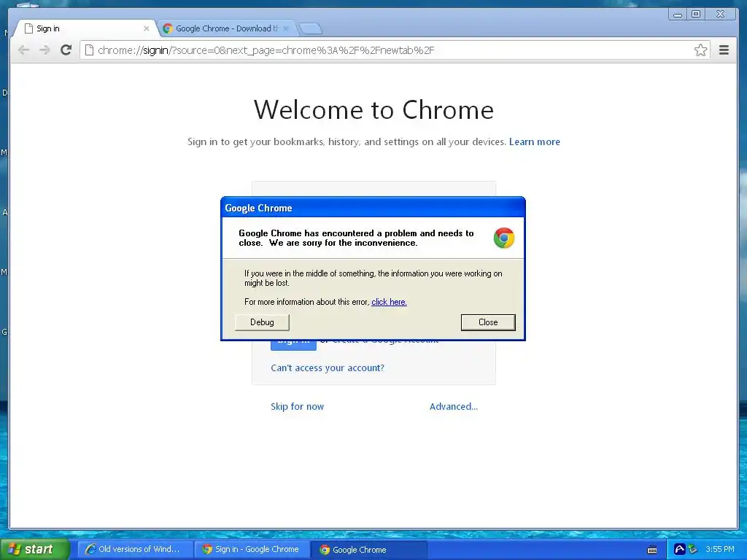Open the Learn more link
The image size is (747, 560).
[535, 142]
